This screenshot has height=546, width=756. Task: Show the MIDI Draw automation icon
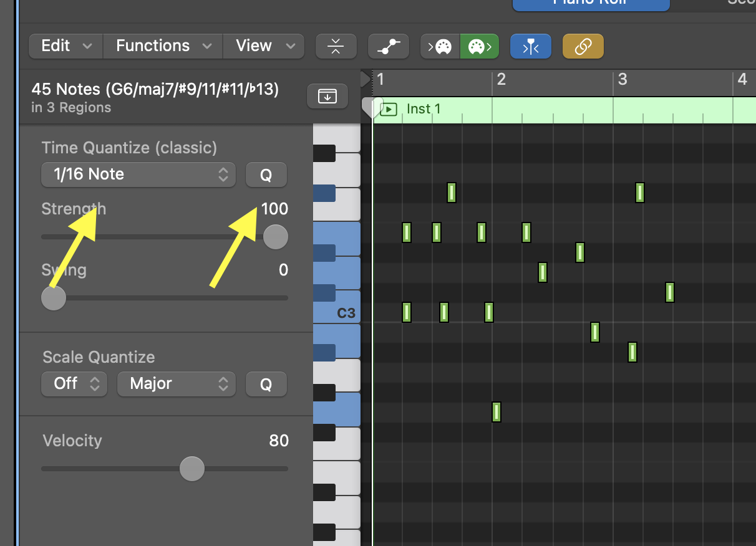(x=388, y=46)
